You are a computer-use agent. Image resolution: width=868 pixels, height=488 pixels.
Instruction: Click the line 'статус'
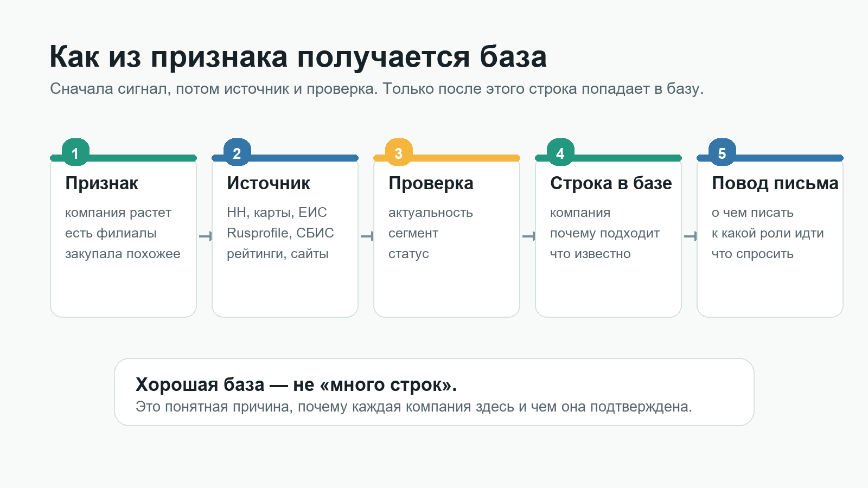pos(409,254)
